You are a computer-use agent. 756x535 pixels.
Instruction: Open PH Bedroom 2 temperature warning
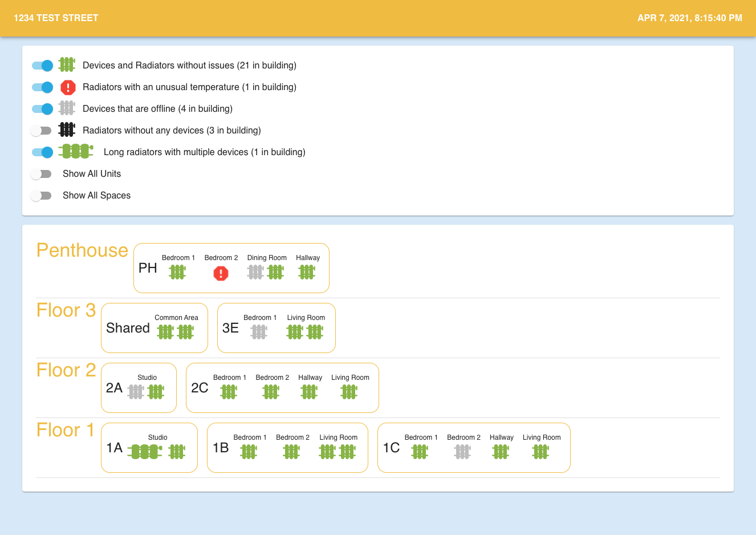[x=221, y=274]
